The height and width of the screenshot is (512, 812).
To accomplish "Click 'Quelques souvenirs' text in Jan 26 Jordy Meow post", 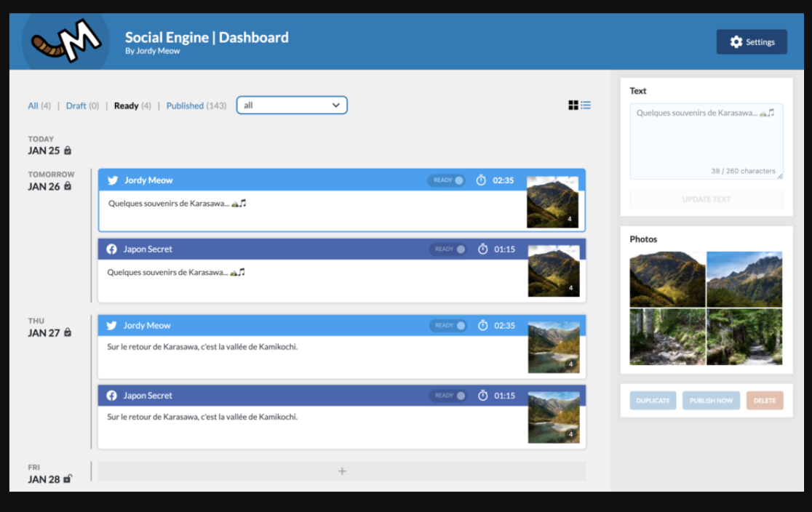I will pos(177,204).
